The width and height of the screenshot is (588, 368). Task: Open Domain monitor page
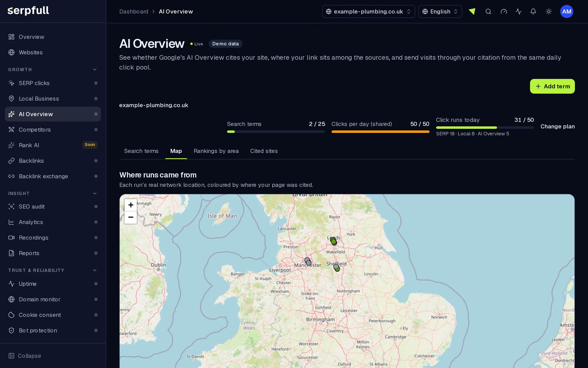[x=53, y=299]
